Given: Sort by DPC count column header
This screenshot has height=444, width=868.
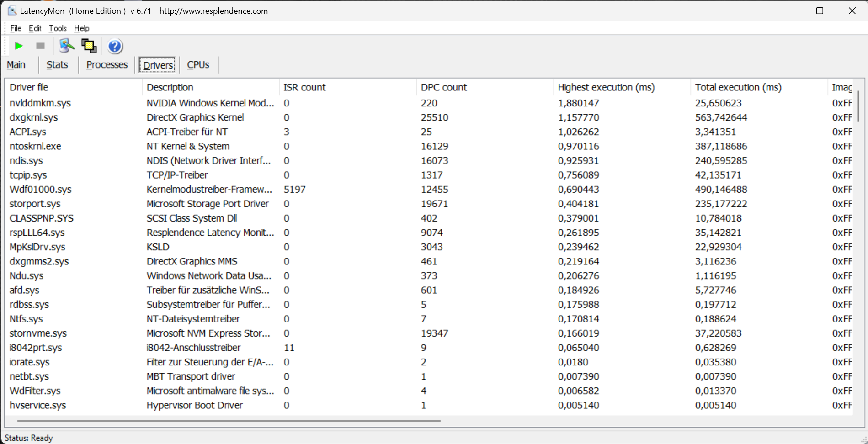Looking at the screenshot, I should [485, 87].
